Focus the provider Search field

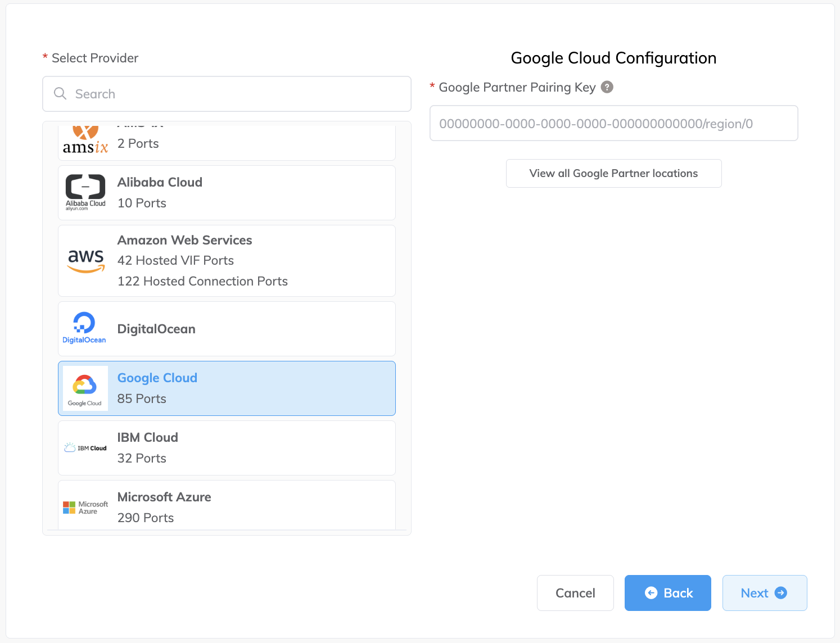[227, 94]
